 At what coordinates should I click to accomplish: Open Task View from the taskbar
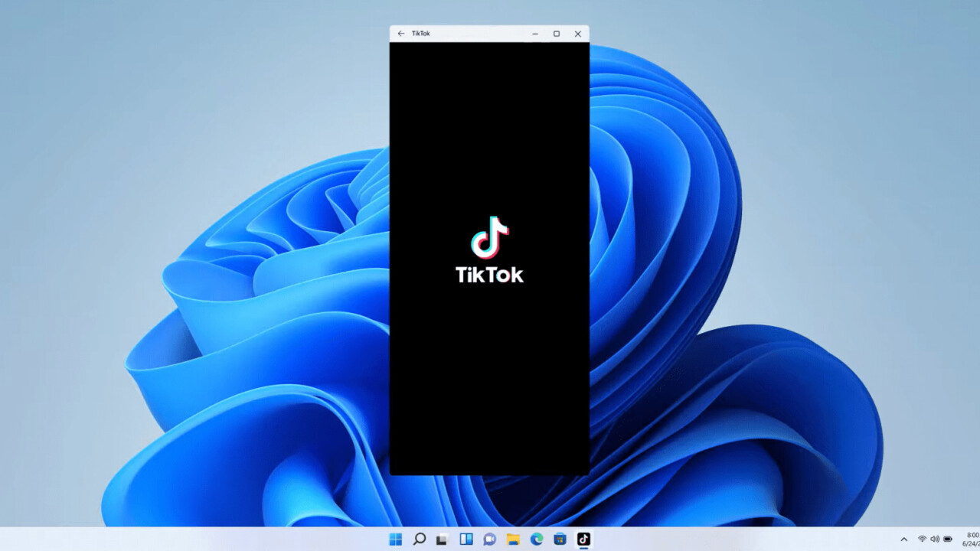[442, 540]
